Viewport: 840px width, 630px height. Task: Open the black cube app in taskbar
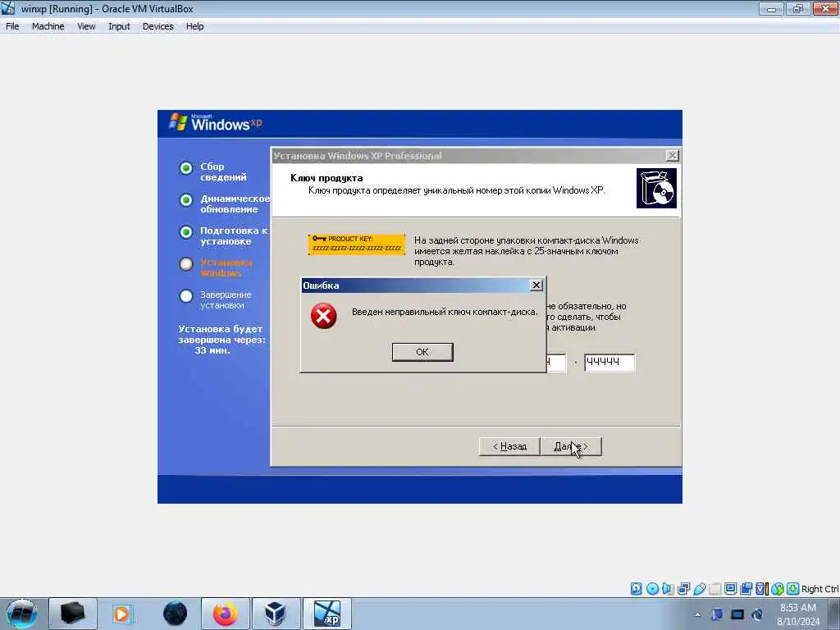(x=73, y=614)
